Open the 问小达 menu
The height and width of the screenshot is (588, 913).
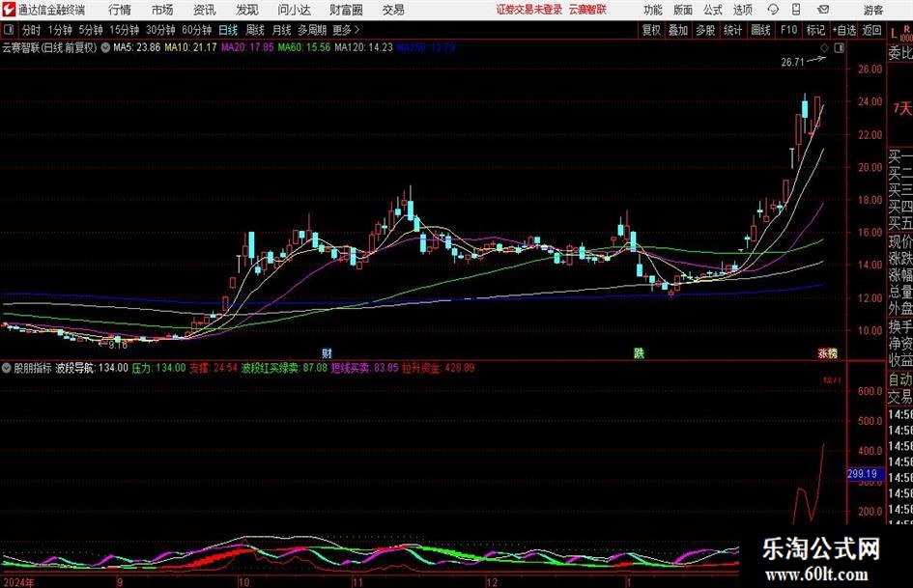(x=294, y=10)
